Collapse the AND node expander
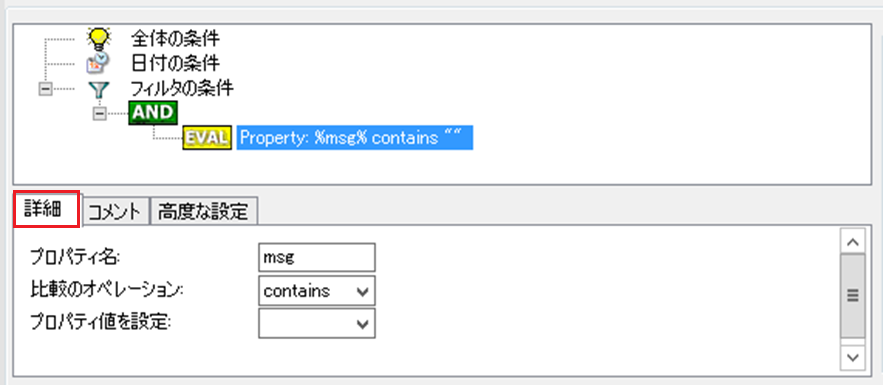Screen dimensions: 883x385 100,113
